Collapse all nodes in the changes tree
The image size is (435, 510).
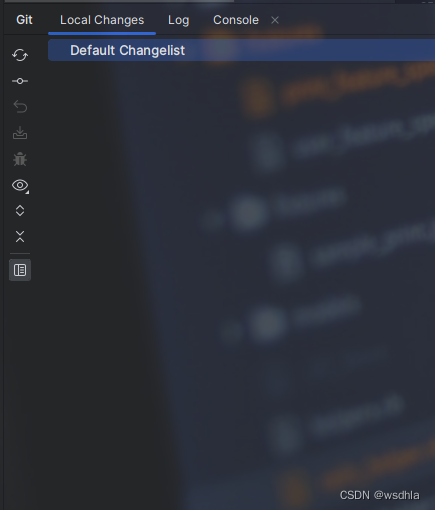[20, 237]
